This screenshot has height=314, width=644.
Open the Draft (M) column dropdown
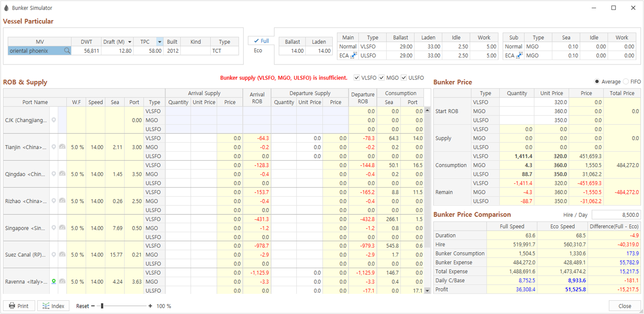pyautogui.click(x=129, y=42)
